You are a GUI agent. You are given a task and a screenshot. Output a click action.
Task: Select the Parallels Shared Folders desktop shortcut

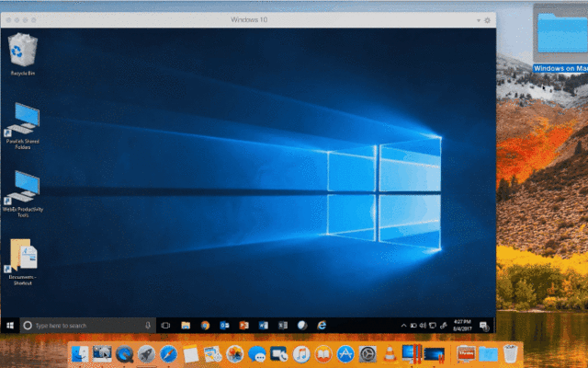(22, 126)
